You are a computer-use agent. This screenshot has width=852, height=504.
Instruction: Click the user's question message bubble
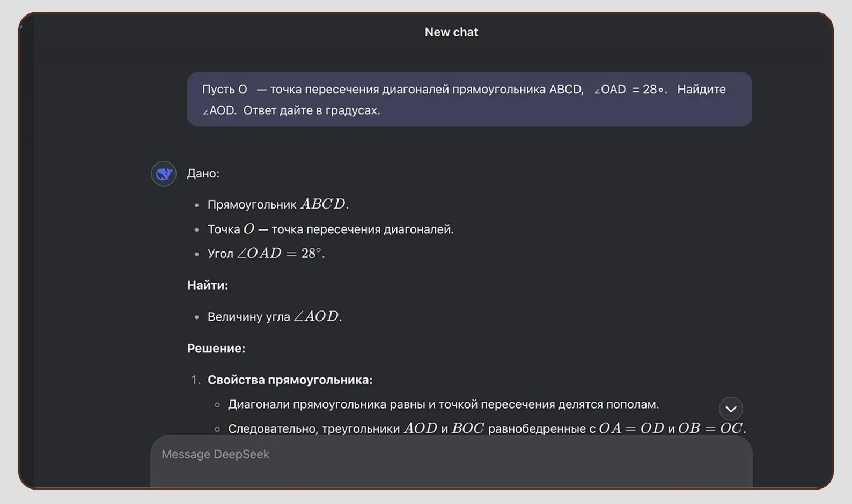pos(469,100)
